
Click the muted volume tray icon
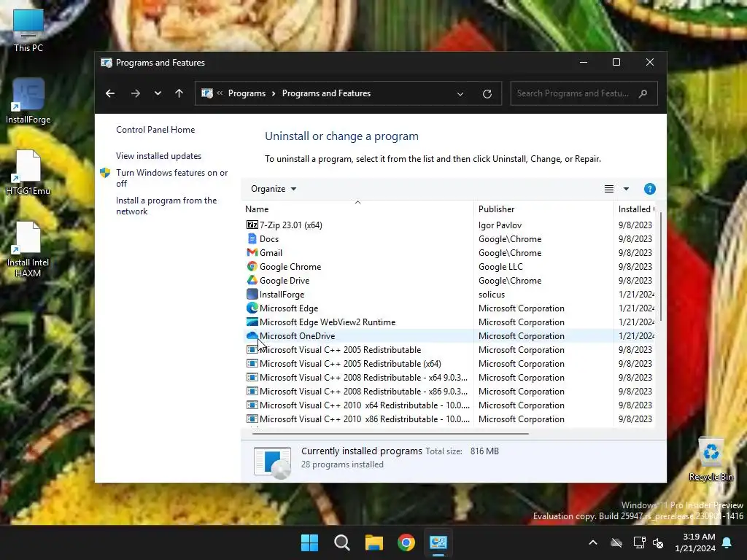tap(658, 542)
